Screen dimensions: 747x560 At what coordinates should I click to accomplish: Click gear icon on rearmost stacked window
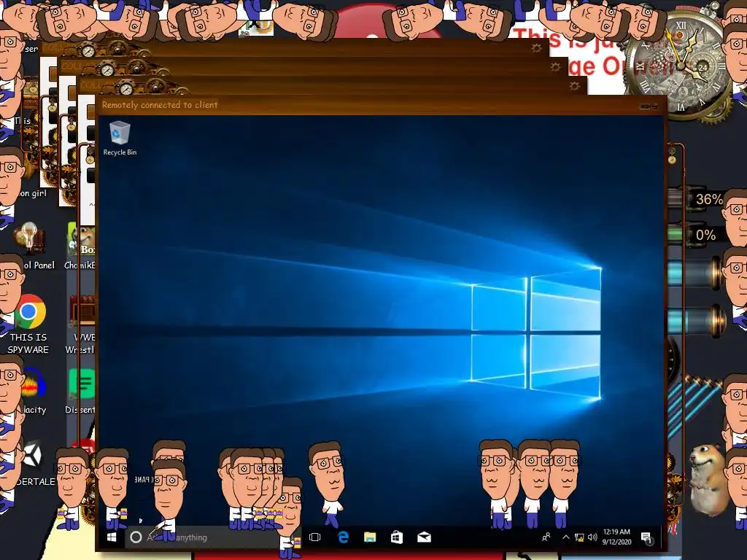coord(536,48)
